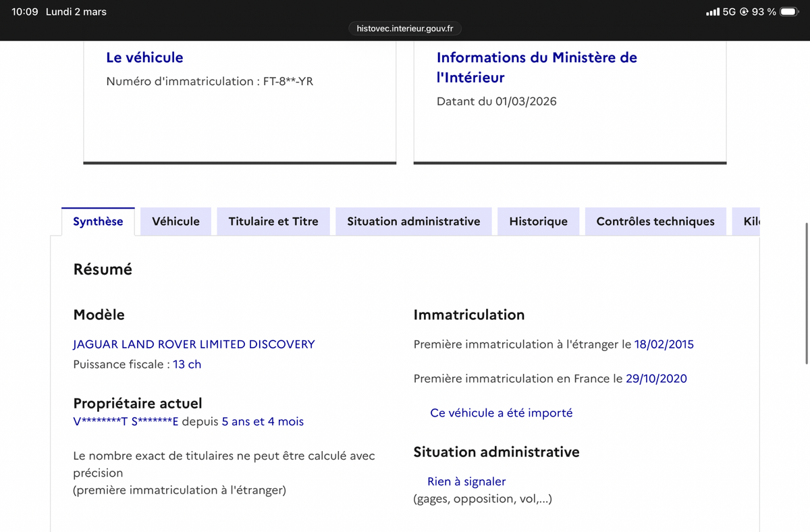810x532 pixels.
Task: Click the 18/02/2015 foreign registration date
Action: [x=664, y=344]
